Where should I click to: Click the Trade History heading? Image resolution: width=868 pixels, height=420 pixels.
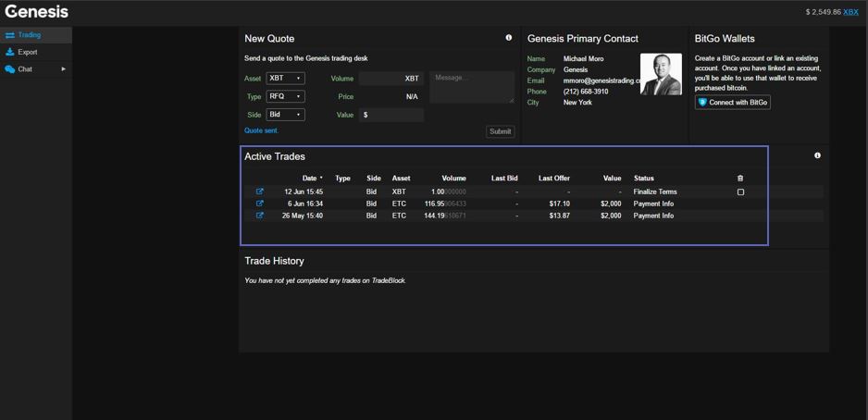[274, 261]
